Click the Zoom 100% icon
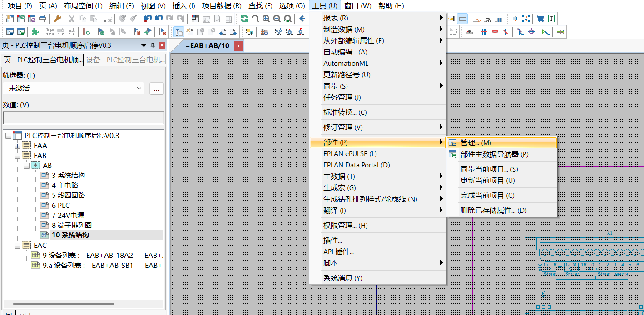Image resolution: width=644 pixels, height=315 pixels. click(288, 19)
